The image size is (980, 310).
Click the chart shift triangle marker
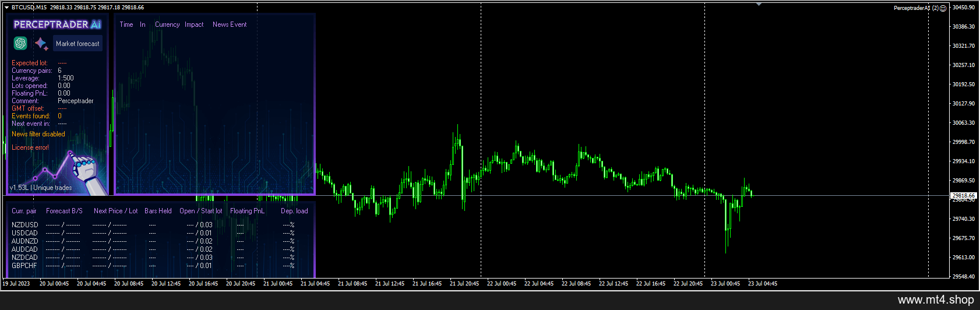point(759,5)
